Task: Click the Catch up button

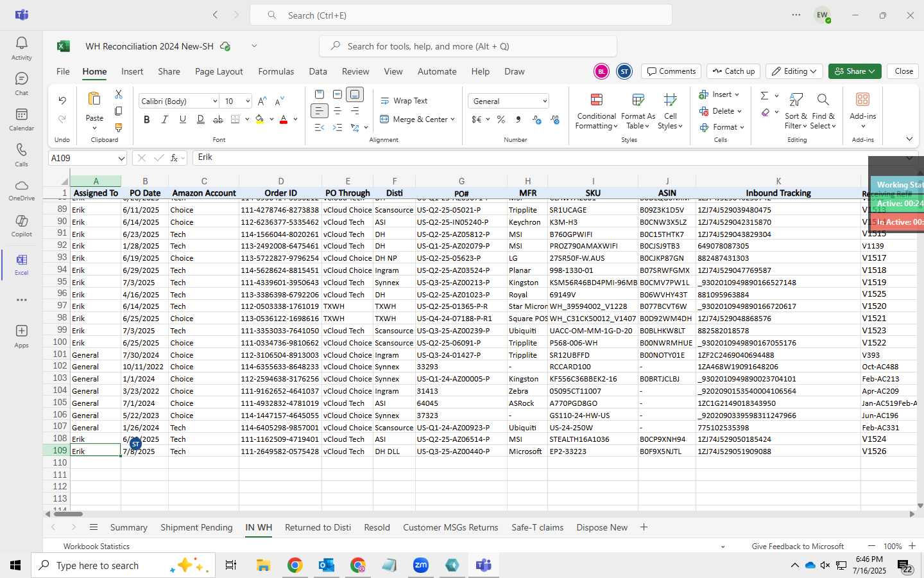Action: (x=733, y=71)
